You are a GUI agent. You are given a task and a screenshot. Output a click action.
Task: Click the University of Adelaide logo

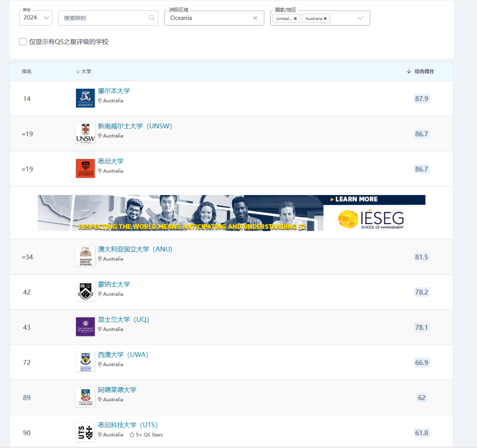coord(85,397)
